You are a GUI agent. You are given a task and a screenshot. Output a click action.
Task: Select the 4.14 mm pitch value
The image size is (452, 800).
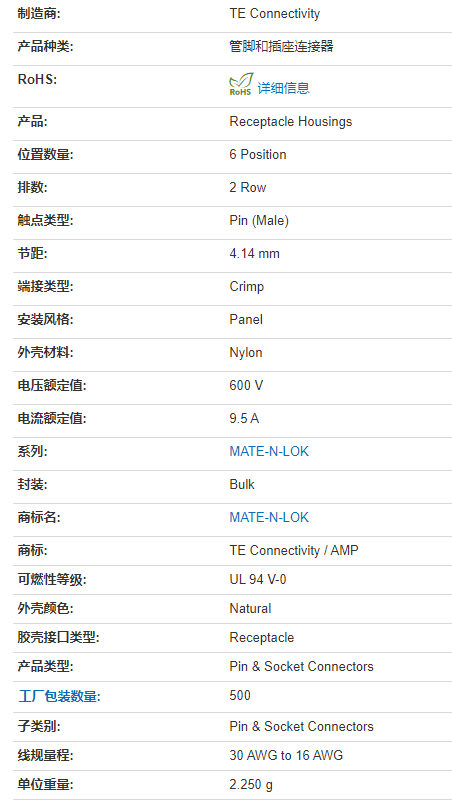[x=254, y=254]
